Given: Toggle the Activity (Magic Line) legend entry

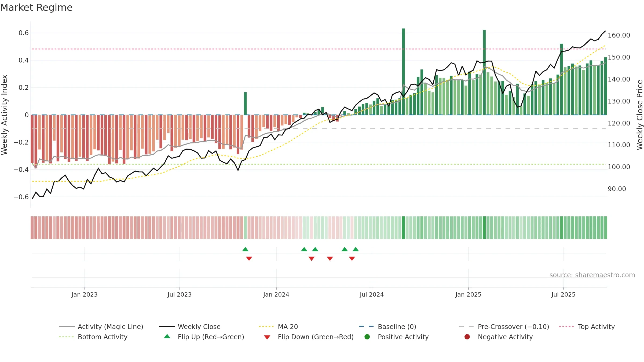Looking at the screenshot, I should point(101,327).
